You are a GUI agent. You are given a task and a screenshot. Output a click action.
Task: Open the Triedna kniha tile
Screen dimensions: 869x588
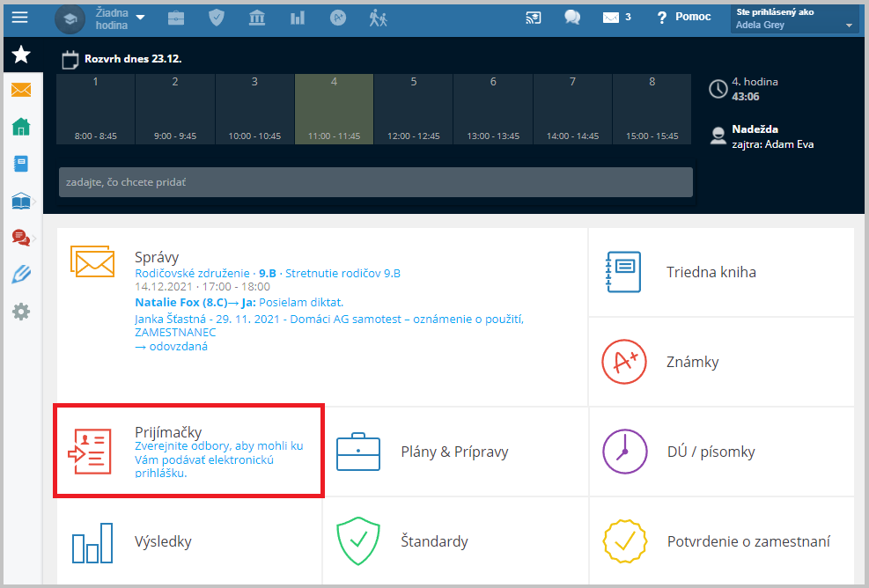click(x=721, y=272)
